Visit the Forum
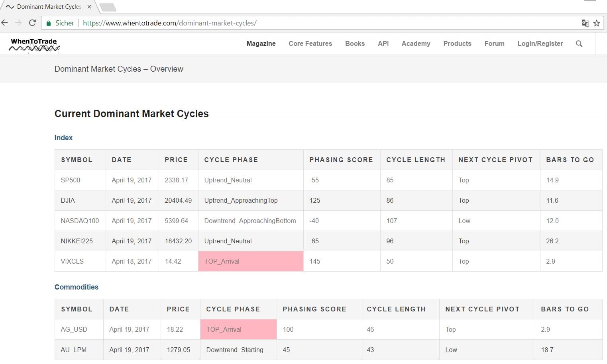This screenshot has height=364, width=607. tap(494, 43)
